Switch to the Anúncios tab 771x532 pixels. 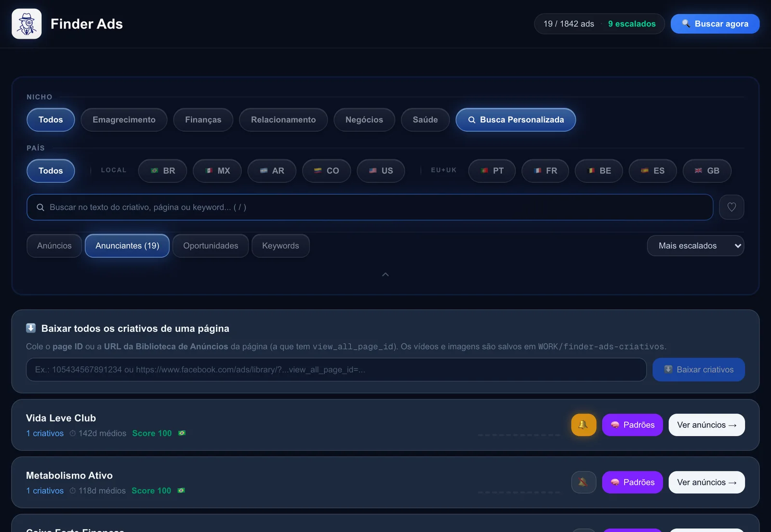click(54, 246)
